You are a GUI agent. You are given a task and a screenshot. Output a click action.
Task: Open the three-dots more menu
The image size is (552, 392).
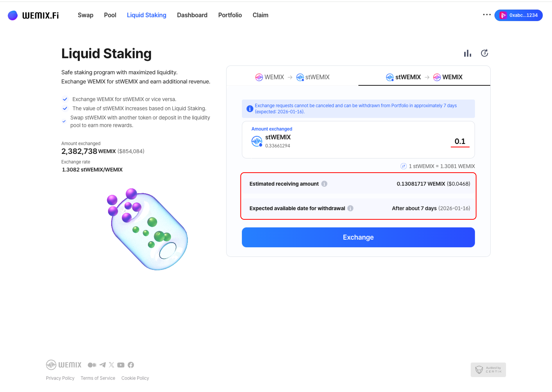[486, 15]
